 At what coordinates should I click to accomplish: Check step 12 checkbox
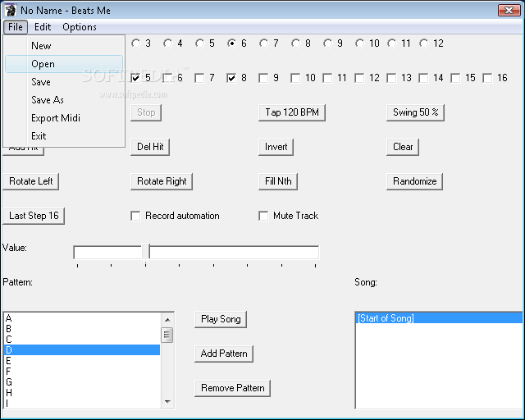[359, 79]
